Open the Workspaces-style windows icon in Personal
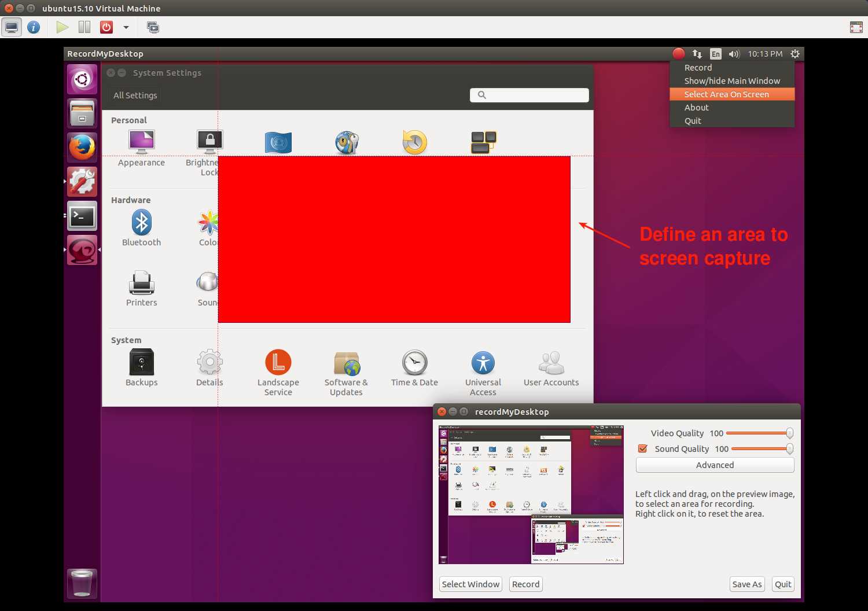 pos(483,142)
